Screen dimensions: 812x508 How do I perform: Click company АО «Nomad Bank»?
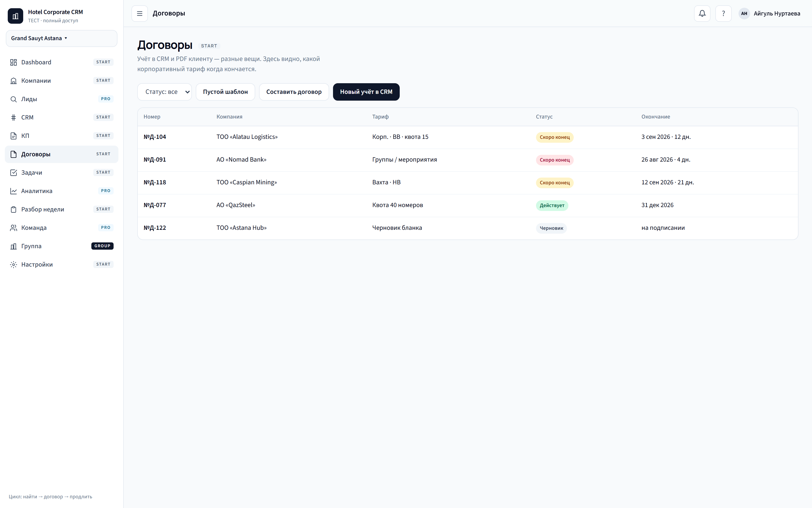click(241, 160)
